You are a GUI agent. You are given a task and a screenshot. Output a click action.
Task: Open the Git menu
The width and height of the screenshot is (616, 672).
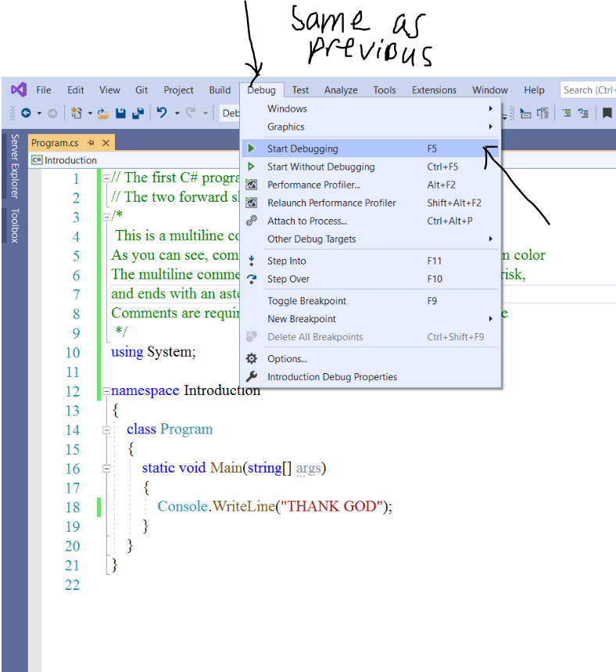click(141, 90)
